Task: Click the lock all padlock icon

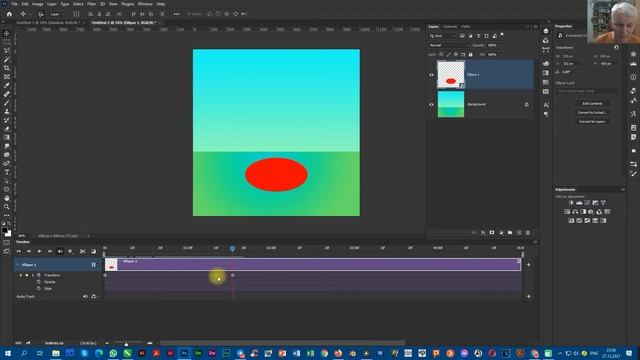Action: tap(470, 54)
